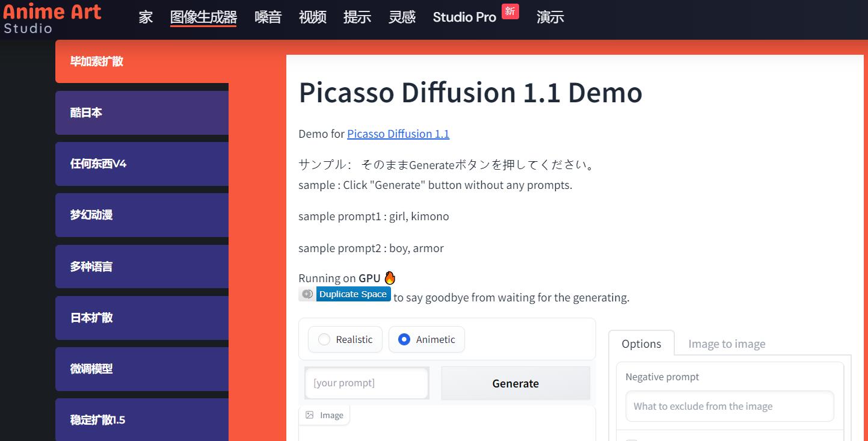Focus the Negative prompt input field
Screen dimensions: 868x441
[x=730, y=406]
